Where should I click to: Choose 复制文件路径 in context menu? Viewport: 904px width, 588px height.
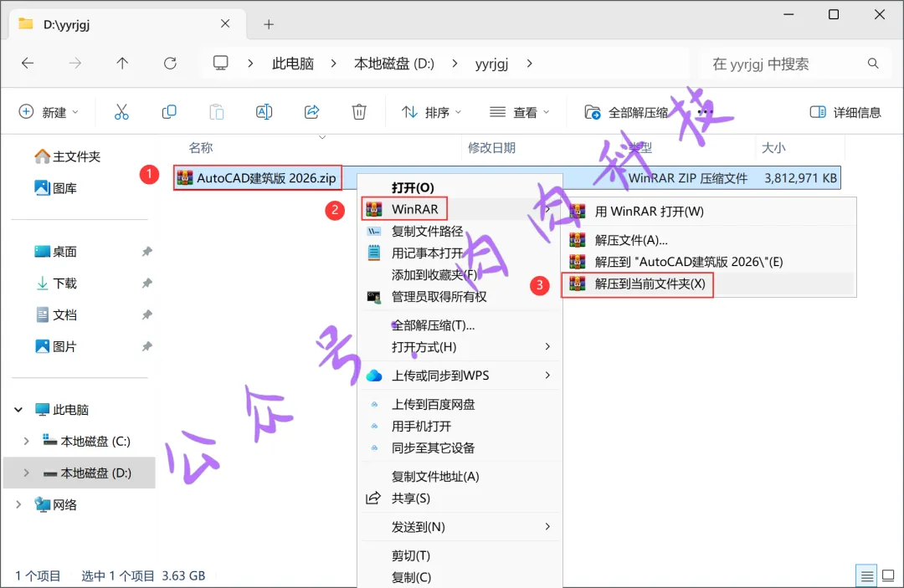[x=460, y=231]
